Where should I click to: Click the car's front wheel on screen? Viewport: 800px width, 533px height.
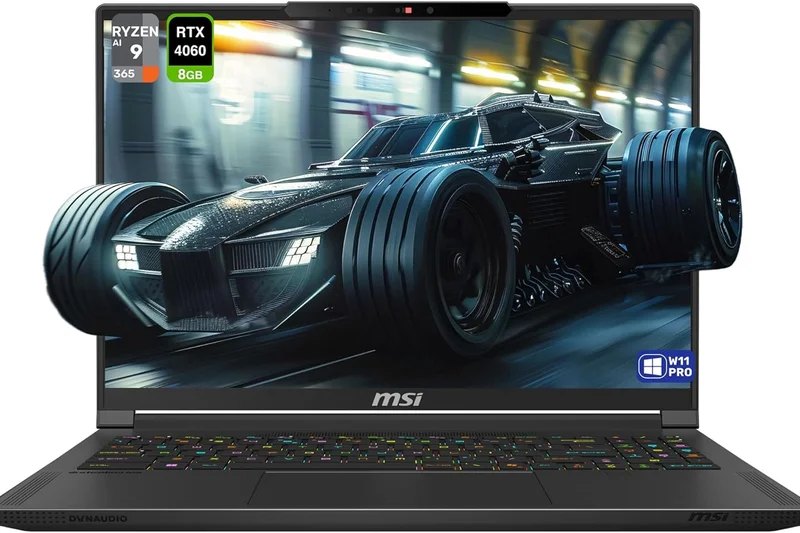coord(431,259)
